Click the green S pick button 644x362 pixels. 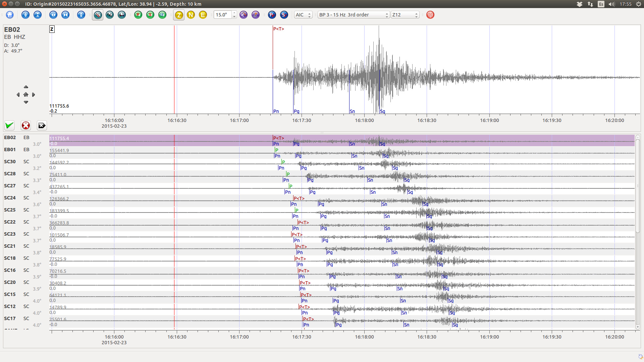[x=150, y=15]
